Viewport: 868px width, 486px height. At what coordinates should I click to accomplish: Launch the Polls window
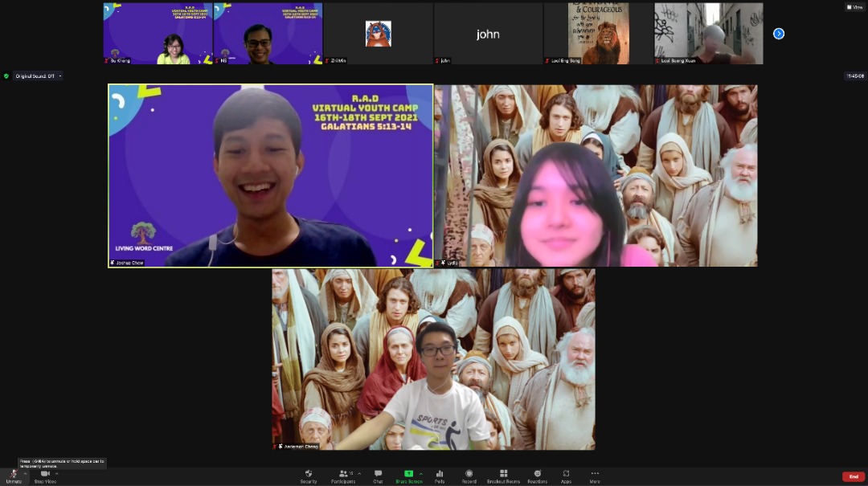[x=440, y=474]
